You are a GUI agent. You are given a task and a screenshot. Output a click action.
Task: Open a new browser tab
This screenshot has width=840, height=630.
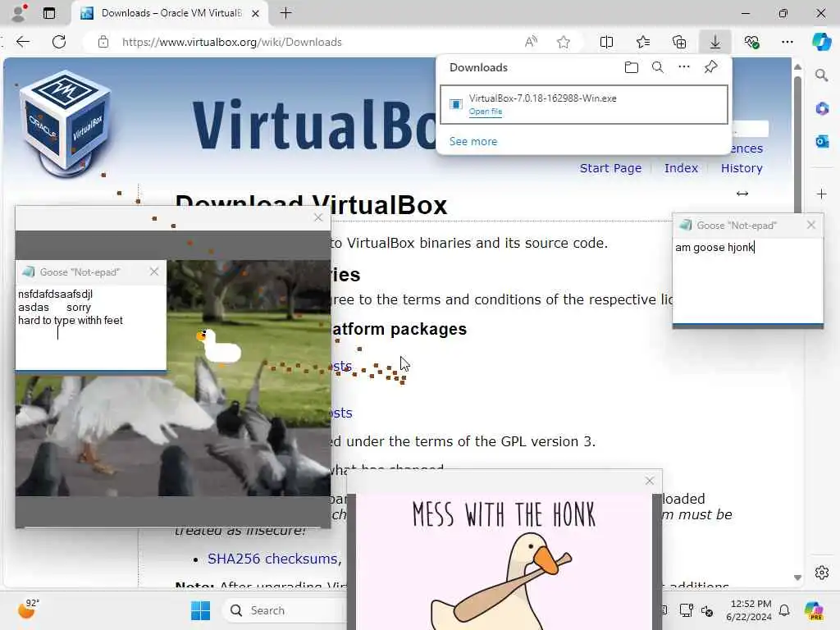coord(286,13)
